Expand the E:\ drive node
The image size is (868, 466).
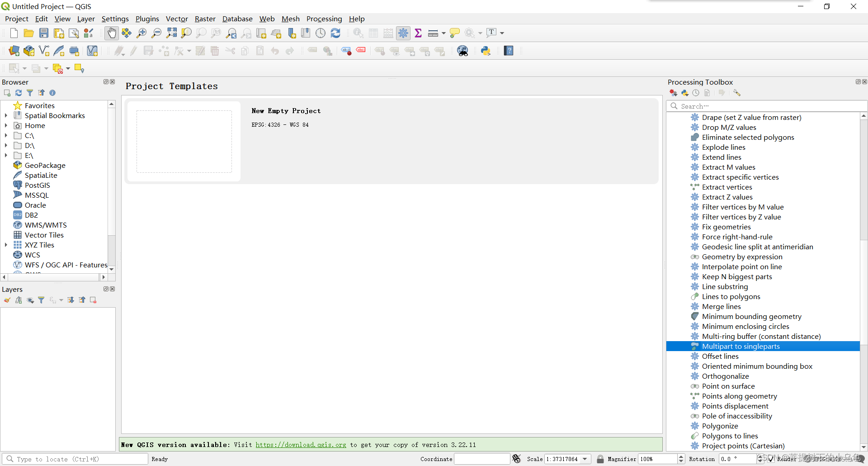pos(6,155)
